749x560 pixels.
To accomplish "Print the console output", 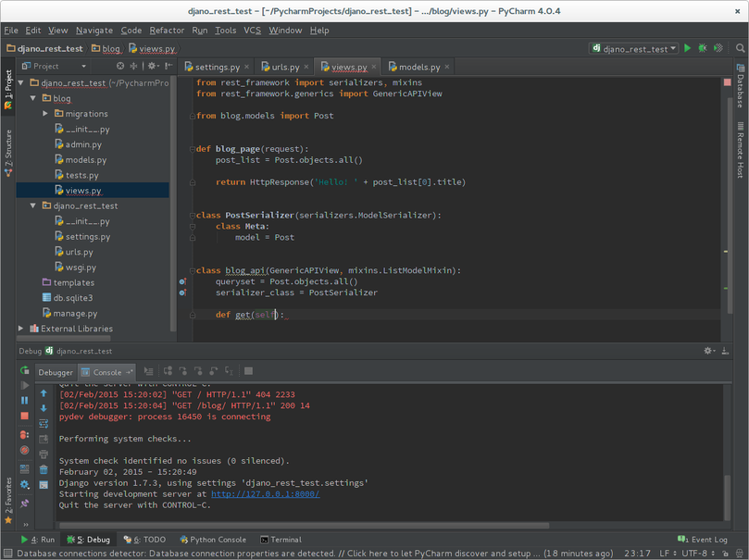I will click(x=44, y=454).
